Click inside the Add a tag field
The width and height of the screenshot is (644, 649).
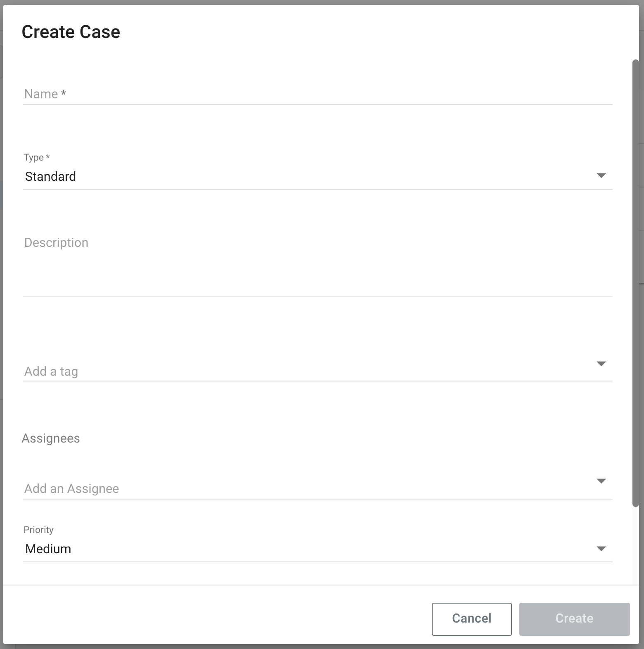165,371
